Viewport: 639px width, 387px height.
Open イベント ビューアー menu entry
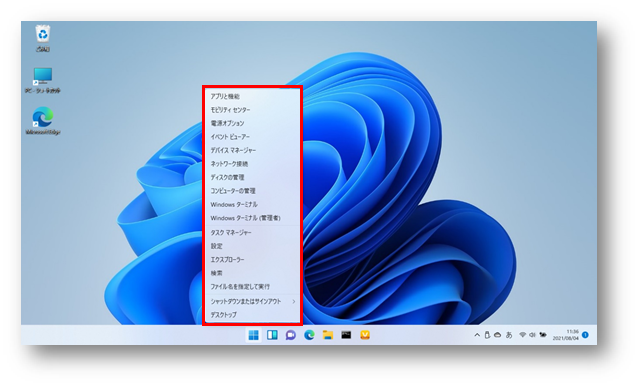click(252, 137)
